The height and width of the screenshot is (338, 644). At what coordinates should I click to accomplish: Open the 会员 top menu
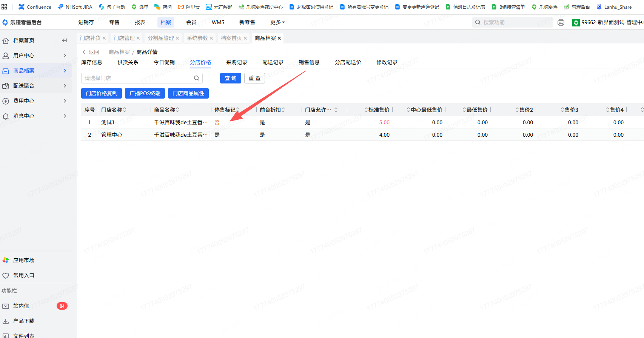pyautogui.click(x=191, y=22)
